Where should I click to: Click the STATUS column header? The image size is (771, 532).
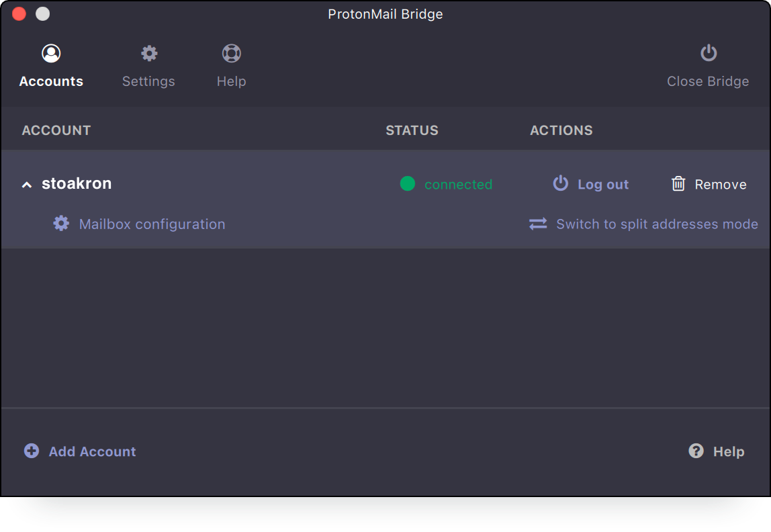coord(412,130)
